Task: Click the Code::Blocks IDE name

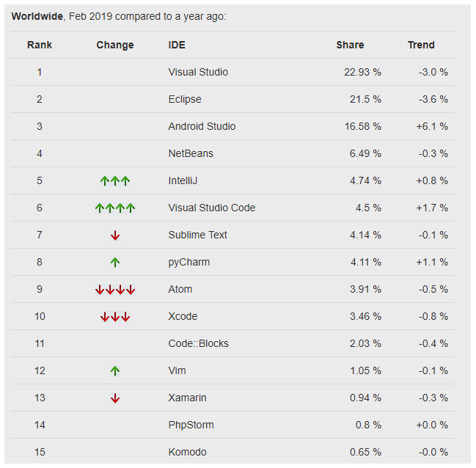Action: 198,343
